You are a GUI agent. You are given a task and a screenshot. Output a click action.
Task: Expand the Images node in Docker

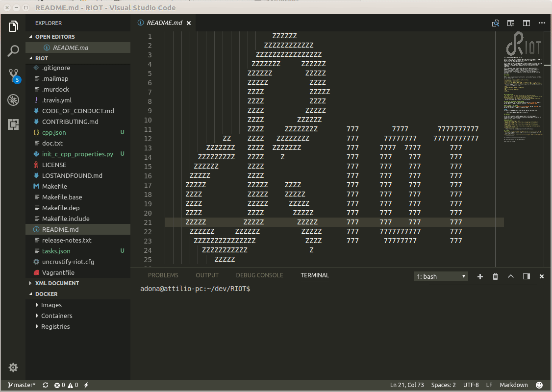click(x=51, y=305)
